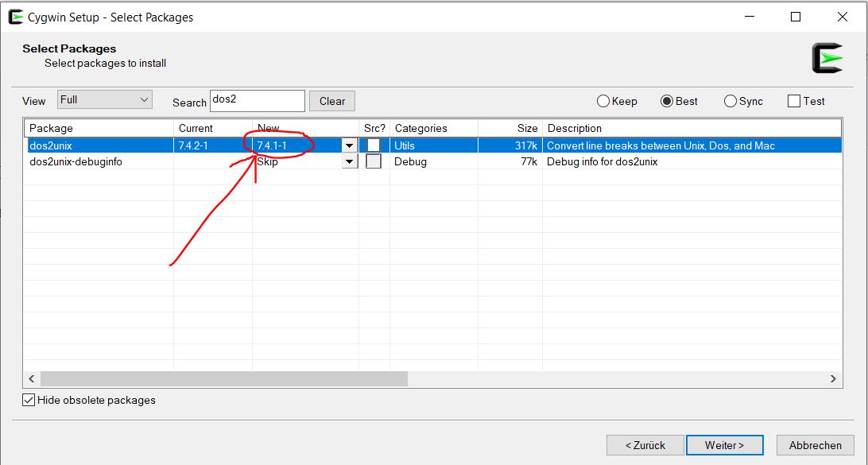Minimize the Cygwin Setup window
Screen dimensions: 868x465
749,17
